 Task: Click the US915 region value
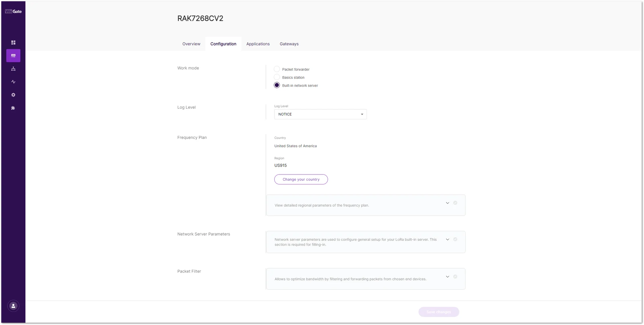pyautogui.click(x=280, y=165)
